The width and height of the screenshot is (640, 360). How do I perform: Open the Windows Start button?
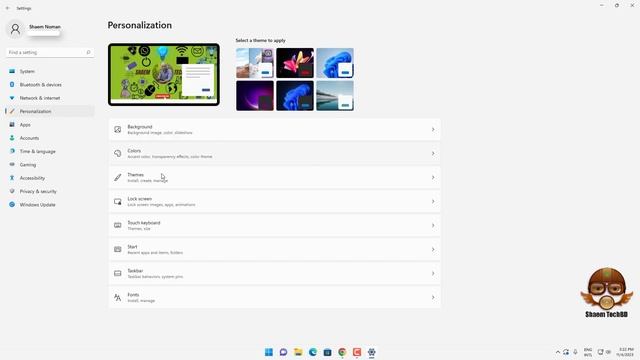tap(269, 352)
